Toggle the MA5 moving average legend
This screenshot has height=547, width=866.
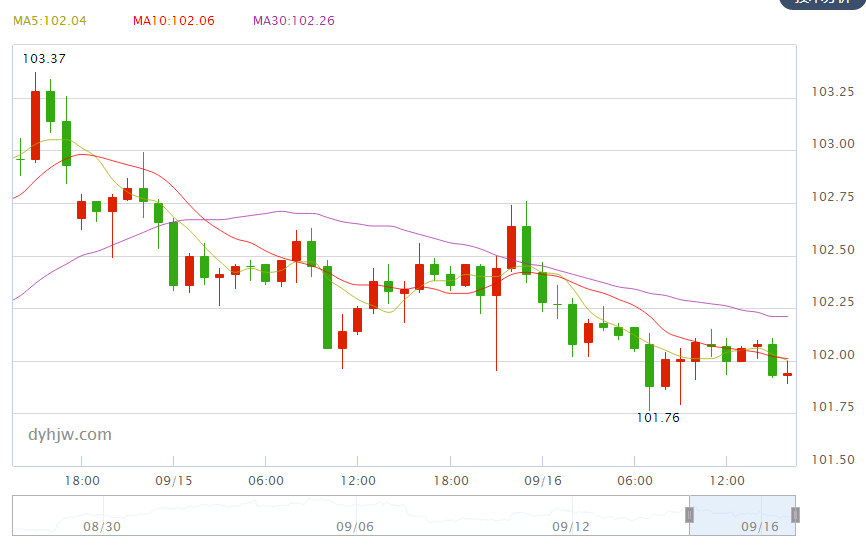click(49, 20)
